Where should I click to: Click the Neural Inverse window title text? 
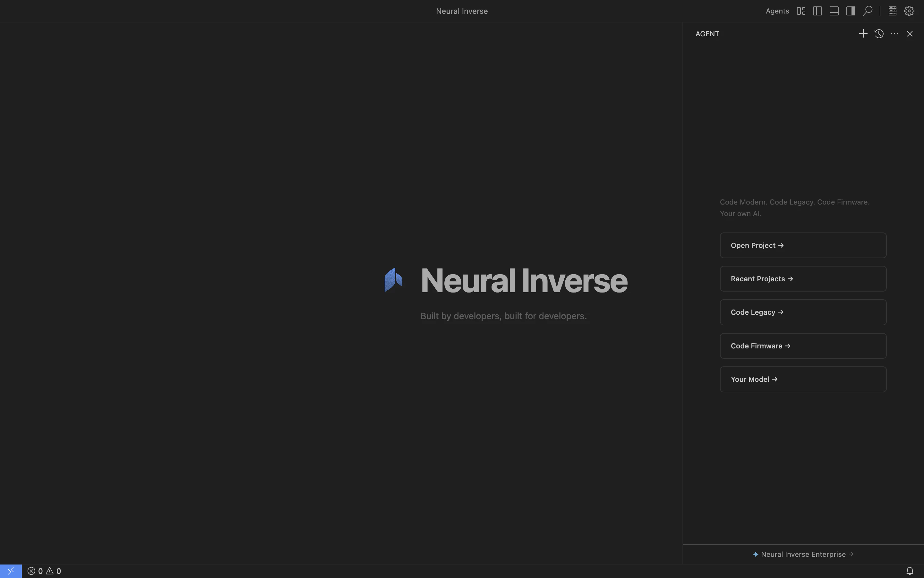tap(462, 11)
